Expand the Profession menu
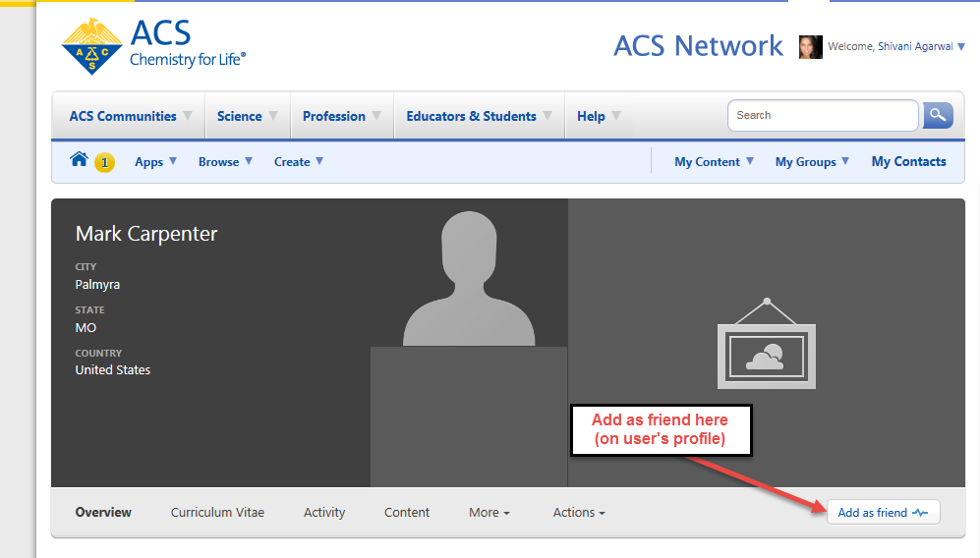This screenshot has height=558, width=980. coord(342,116)
